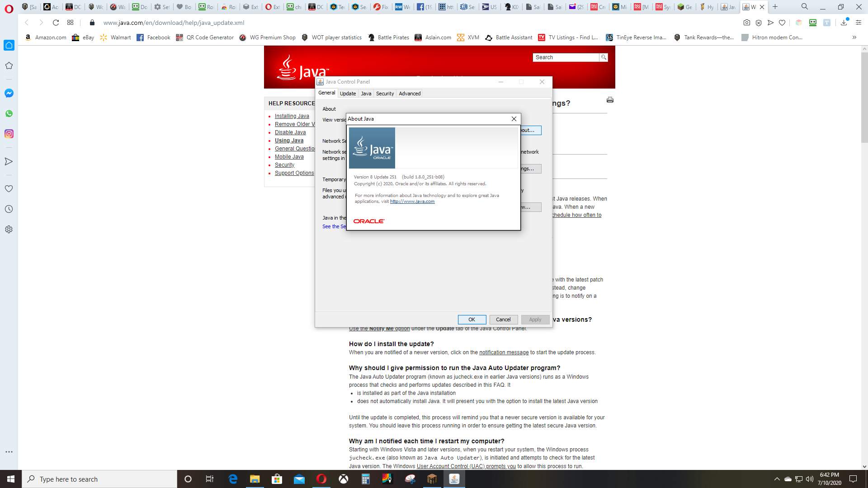Open Opera sidebar settings gear

pos(9,230)
